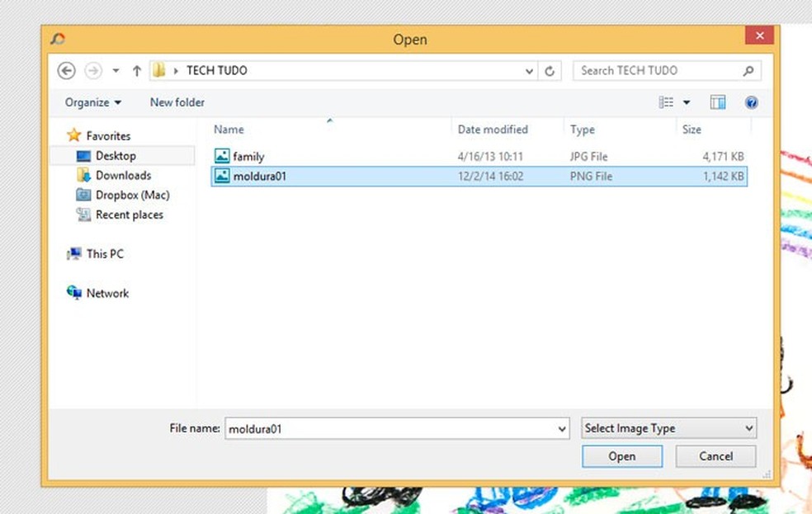Click the Recent places icon
Screen dimensions: 812x514
83,215
